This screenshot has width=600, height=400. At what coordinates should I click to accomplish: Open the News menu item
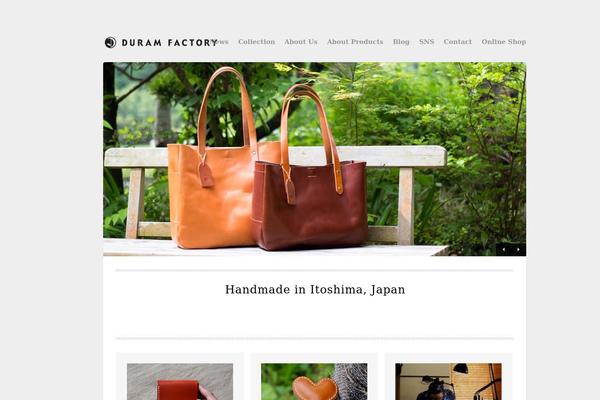220,42
